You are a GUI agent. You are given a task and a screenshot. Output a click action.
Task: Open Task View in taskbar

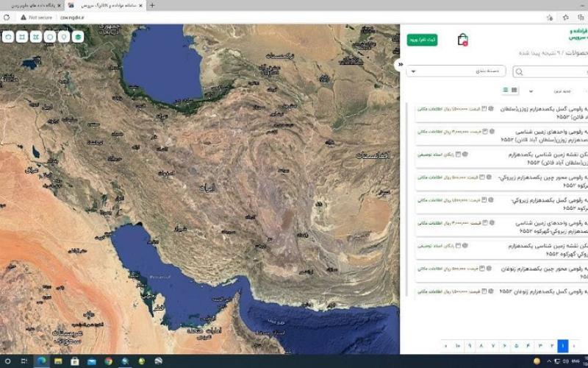[24, 361]
